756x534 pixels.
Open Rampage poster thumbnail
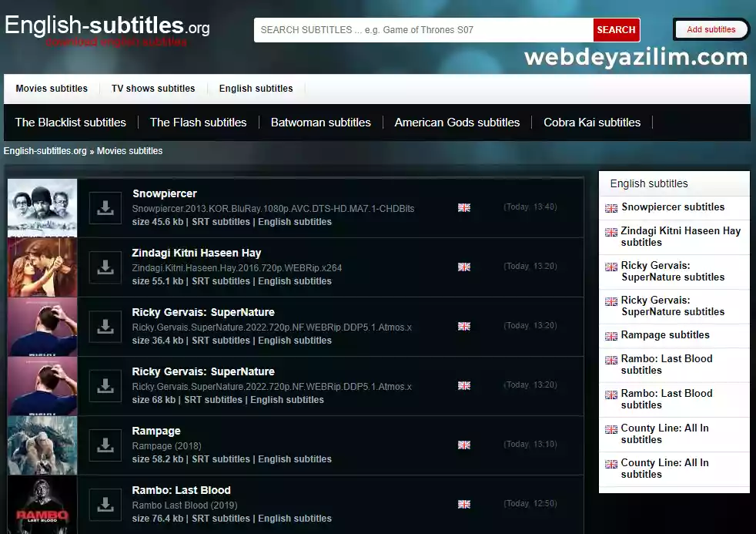point(42,445)
